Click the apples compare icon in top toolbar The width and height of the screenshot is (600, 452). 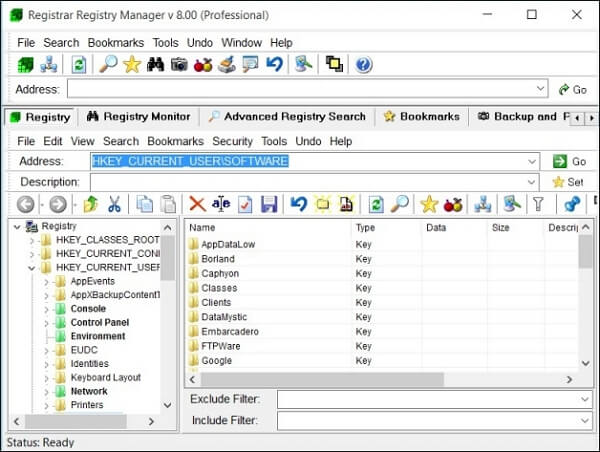pos(203,64)
